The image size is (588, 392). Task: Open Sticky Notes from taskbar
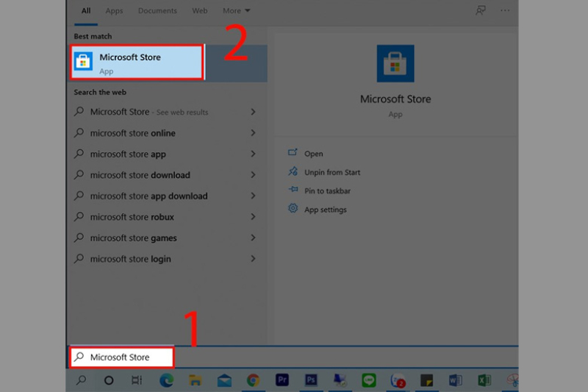point(427,380)
